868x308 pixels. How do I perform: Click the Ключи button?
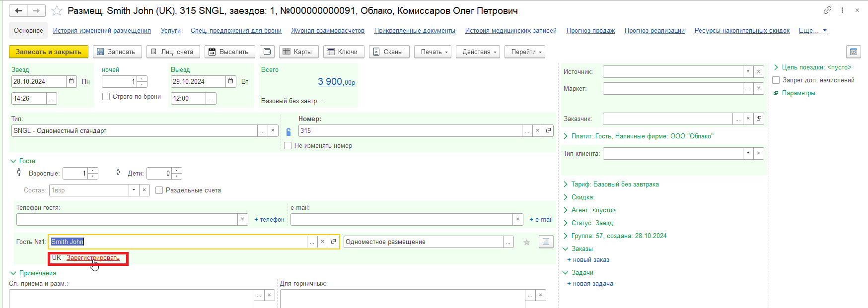[344, 52]
